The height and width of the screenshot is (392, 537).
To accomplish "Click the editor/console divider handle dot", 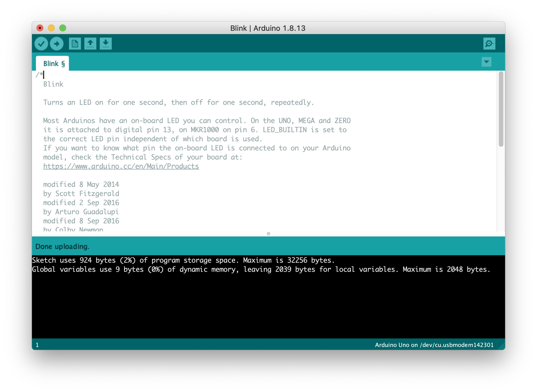I will 268,234.
